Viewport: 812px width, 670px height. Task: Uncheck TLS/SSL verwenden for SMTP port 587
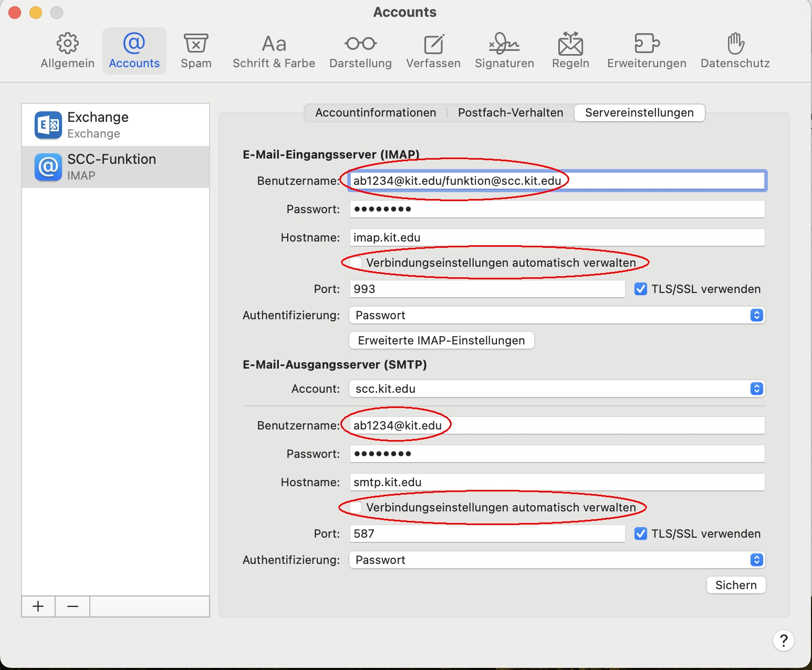pos(641,533)
